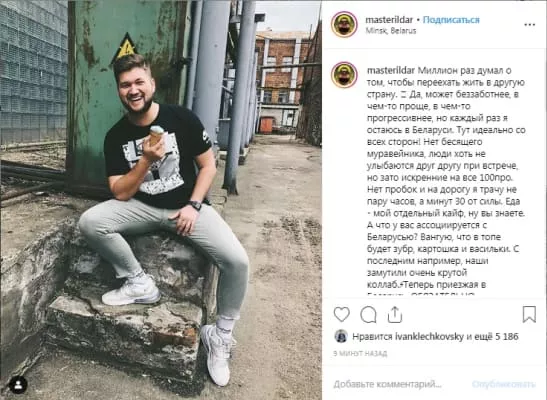Click the Опубликовать post comment button
547x400 pixels.
click(504, 384)
